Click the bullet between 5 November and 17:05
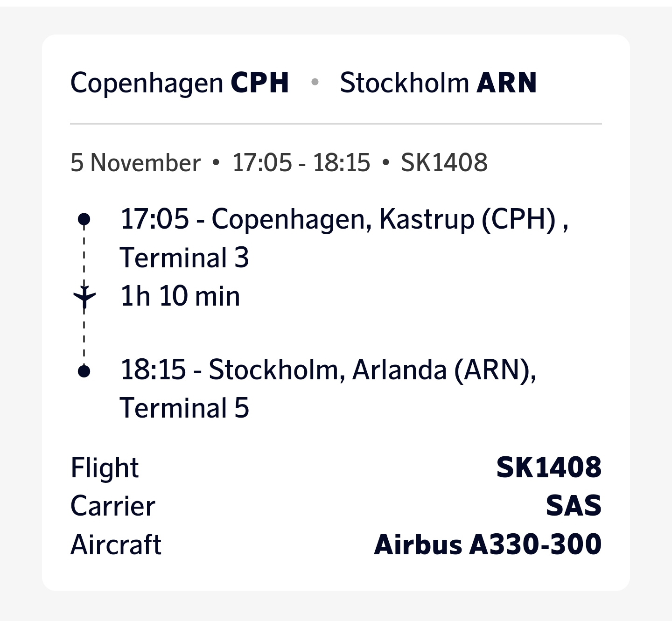The height and width of the screenshot is (621, 672). tap(216, 162)
